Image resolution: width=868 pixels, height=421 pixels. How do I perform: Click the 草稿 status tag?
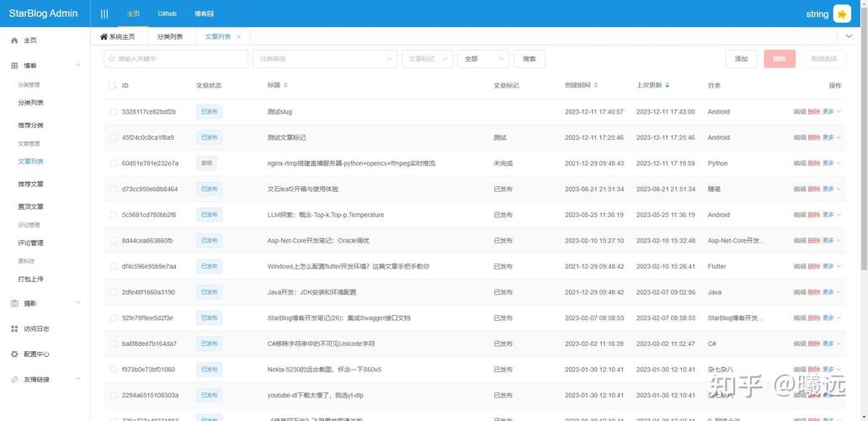206,163
